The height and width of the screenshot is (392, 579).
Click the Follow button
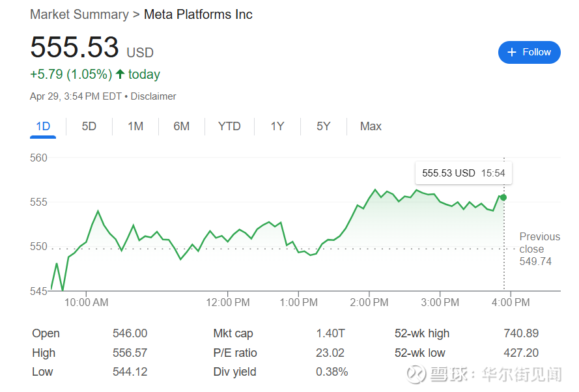[529, 52]
